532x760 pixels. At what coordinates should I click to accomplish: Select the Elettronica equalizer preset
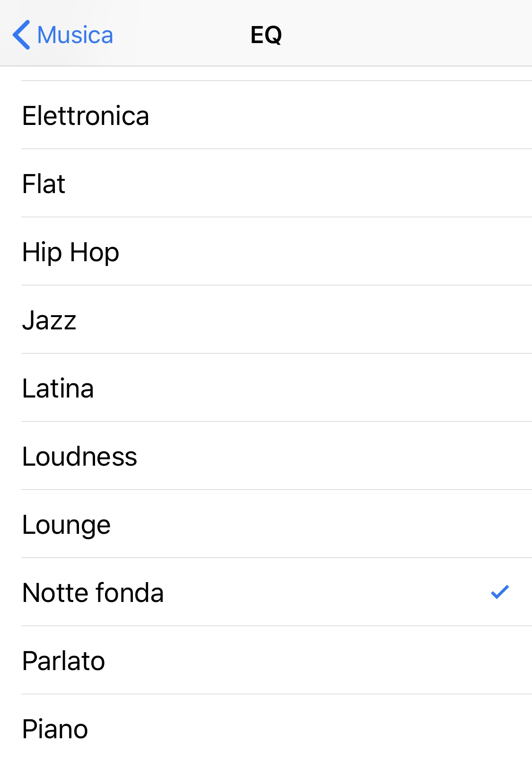[x=86, y=116]
